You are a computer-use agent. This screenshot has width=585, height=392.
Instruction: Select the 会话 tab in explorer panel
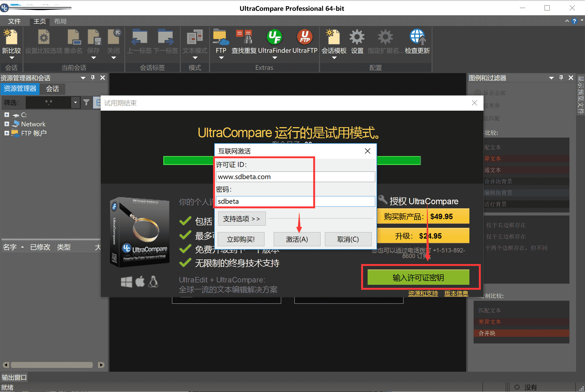pos(52,89)
